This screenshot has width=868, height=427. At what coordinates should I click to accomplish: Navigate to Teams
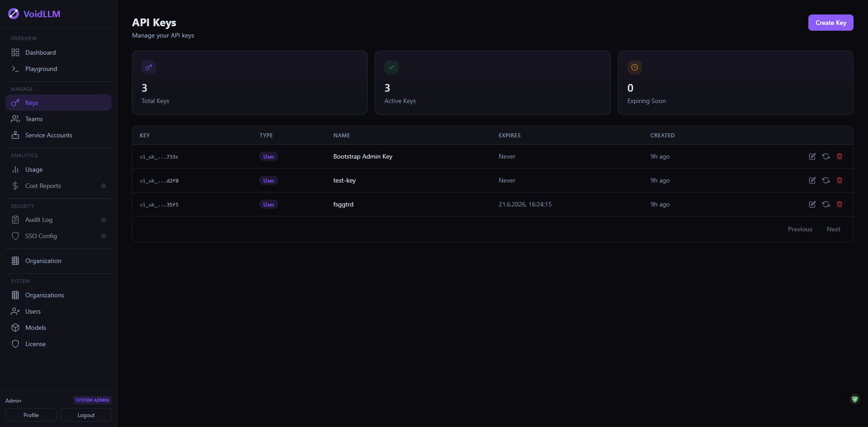pos(58,119)
